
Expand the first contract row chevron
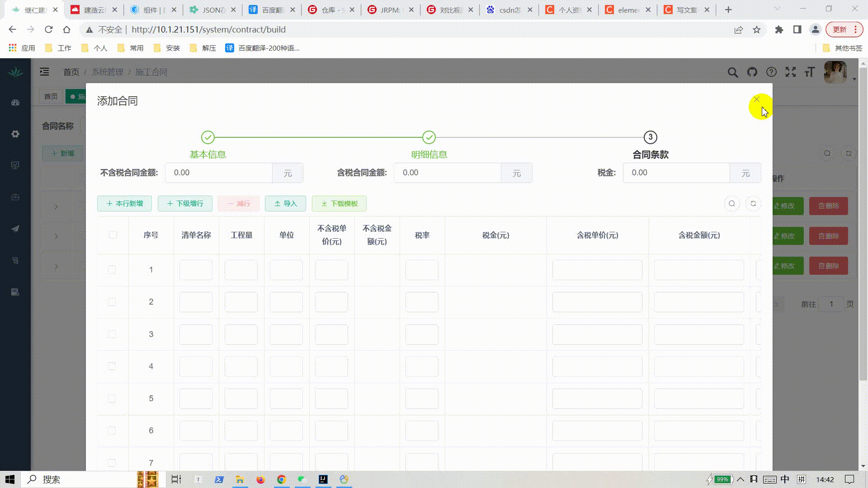(x=56, y=206)
